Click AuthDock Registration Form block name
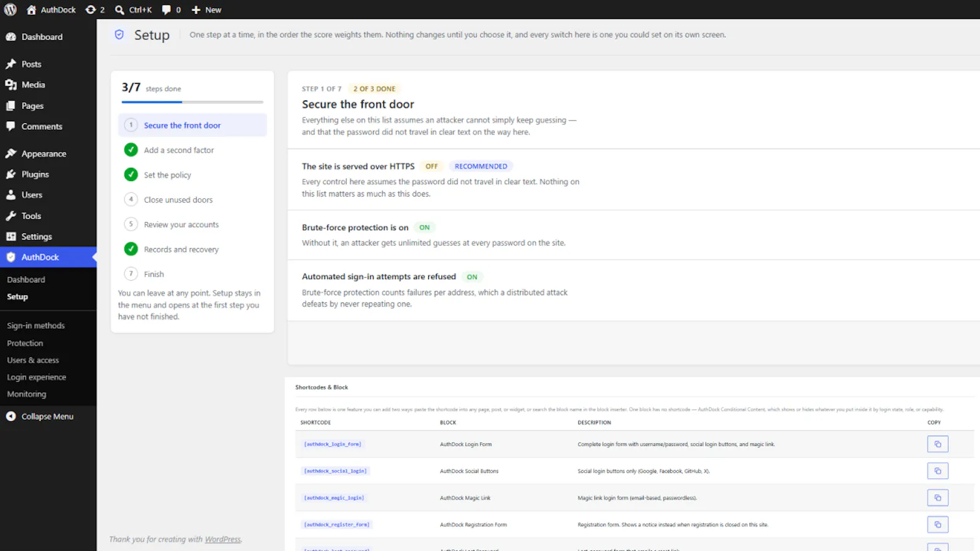This screenshot has height=551, width=980. (473, 525)
